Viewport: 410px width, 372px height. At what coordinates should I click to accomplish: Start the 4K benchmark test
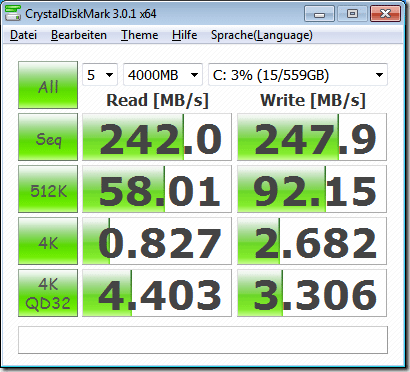pos(48,241)
